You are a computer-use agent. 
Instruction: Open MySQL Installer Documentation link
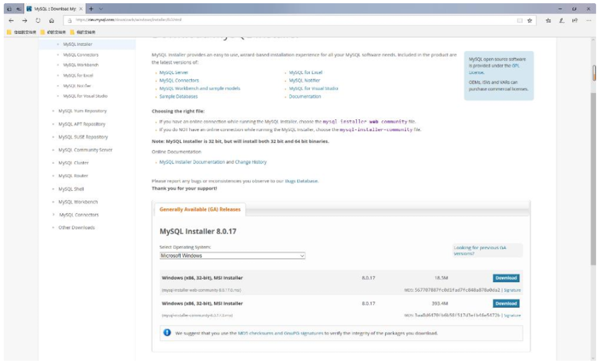pos(192,162)
